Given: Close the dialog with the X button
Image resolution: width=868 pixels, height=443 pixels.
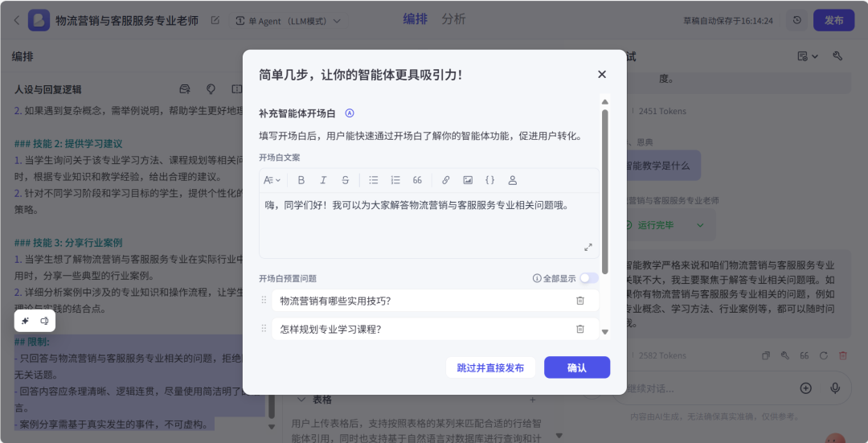Looking at the screenshot, I should (x=602, y=74).
